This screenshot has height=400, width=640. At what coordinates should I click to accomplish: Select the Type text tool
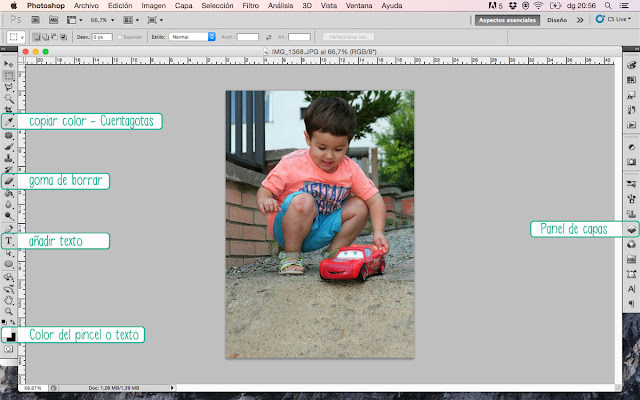coord(9,241)
